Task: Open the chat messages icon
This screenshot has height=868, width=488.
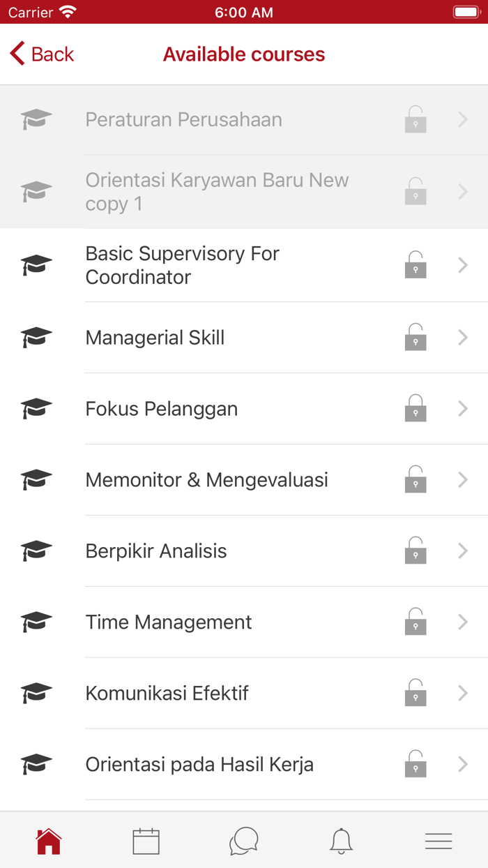Action: click(243, 841)
